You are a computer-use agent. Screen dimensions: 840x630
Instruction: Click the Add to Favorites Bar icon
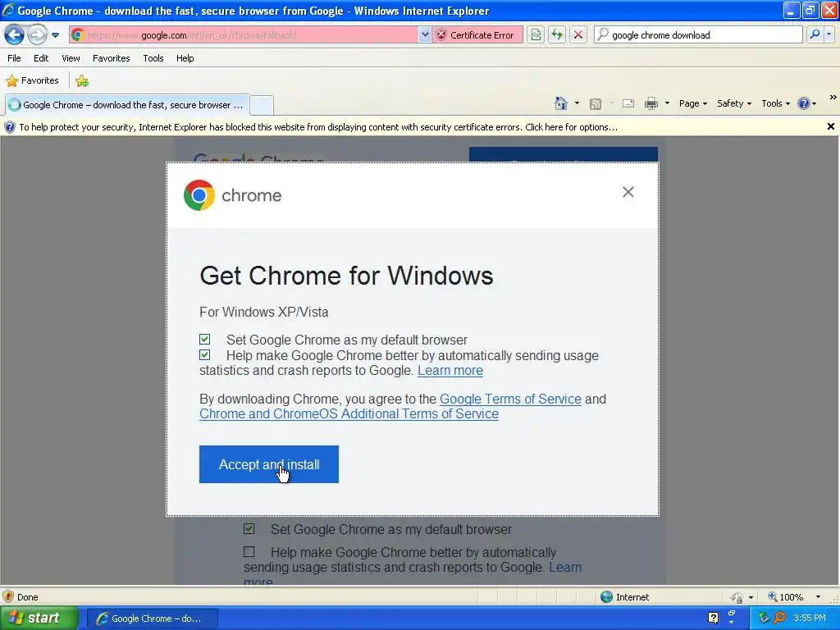[x=82, y=81]
